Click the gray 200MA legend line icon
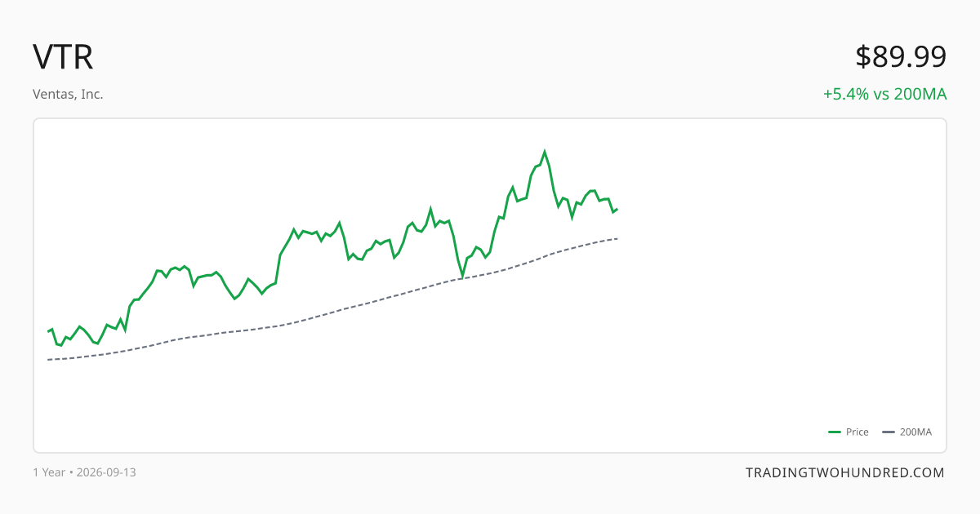 coord(889,432)
